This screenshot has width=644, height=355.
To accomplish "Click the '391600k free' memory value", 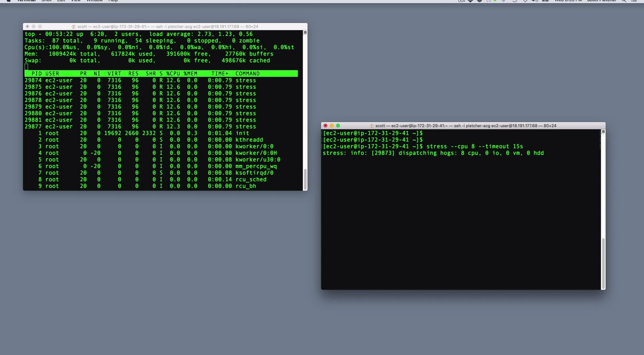I will click(189, 54).
